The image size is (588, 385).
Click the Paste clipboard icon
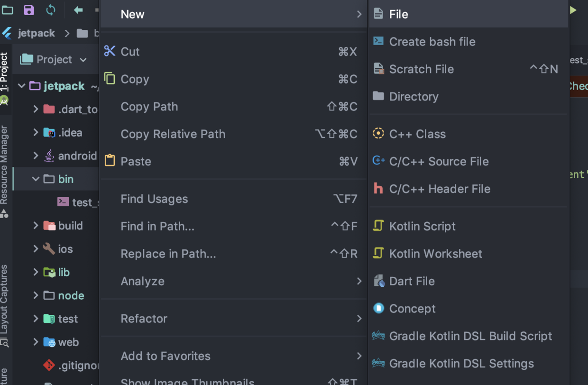[x=110, y=161]
